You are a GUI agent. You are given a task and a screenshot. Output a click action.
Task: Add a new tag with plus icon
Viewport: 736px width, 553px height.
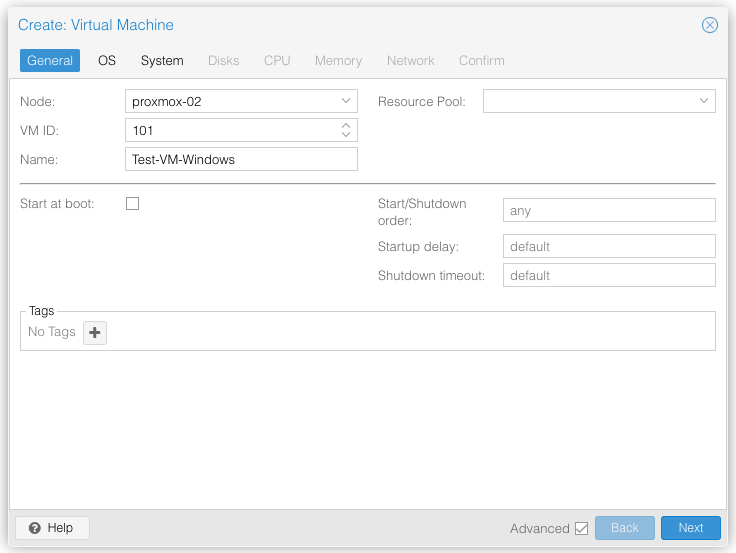(x=95, y=332)
